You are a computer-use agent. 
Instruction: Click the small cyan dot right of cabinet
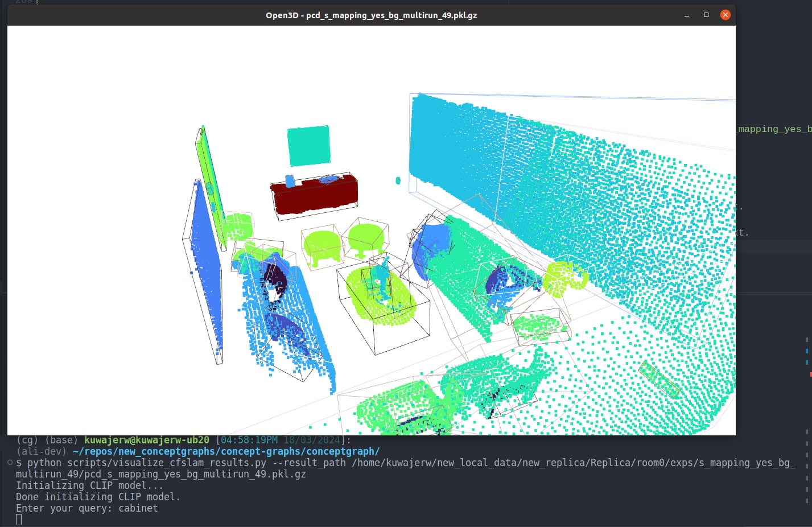tap(398, 180)
